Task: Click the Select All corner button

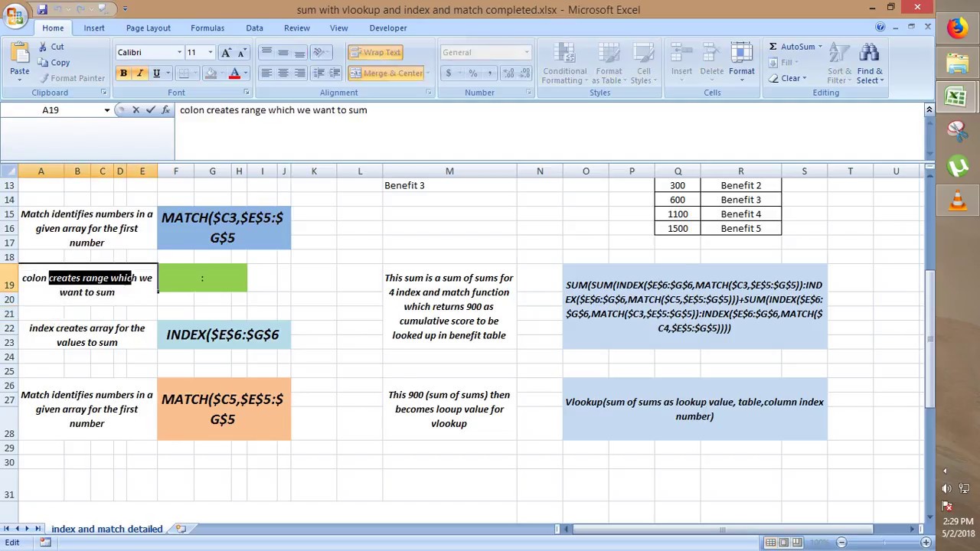Action: (9, 171)
